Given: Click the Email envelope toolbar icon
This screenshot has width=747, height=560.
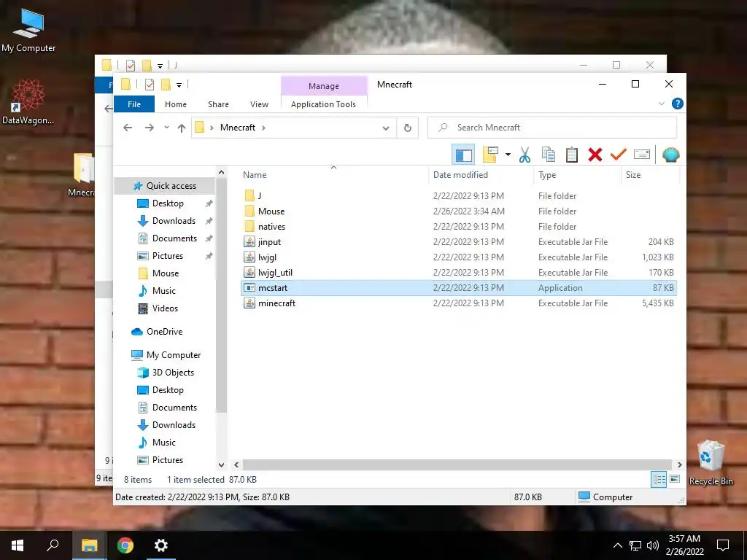Looking at the screenshot, I should 642,155.
